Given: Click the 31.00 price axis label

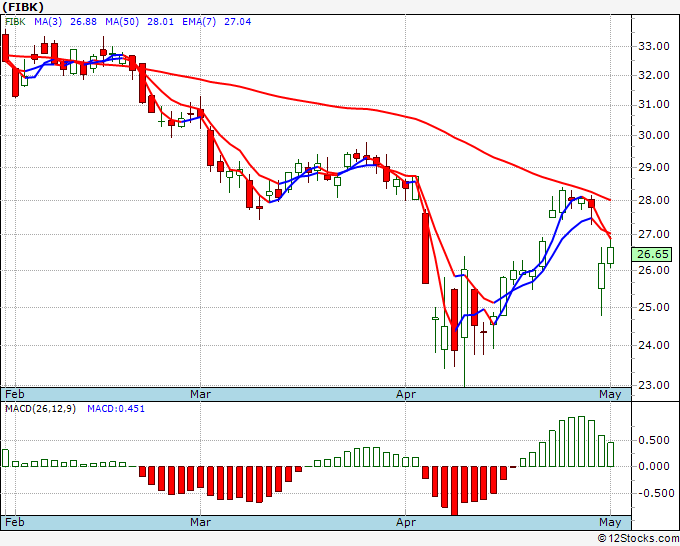Looking at the screenshot, I should tap(654, 104).
